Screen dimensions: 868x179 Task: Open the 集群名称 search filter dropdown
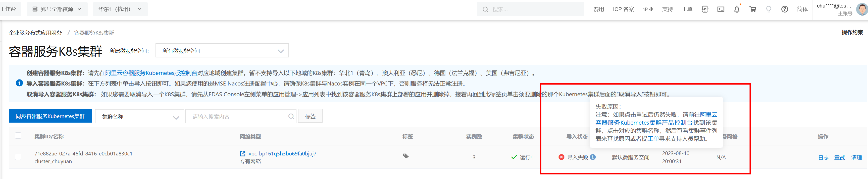pos(139,116)
